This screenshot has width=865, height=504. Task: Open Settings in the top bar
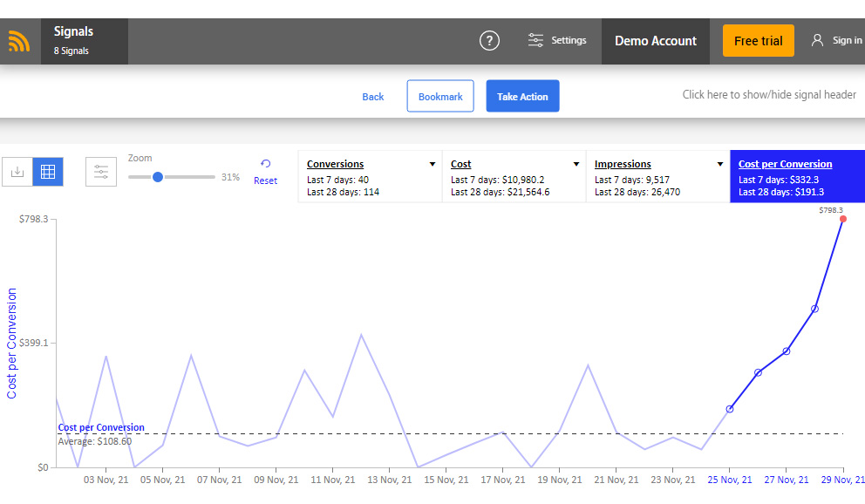point(556,40)
